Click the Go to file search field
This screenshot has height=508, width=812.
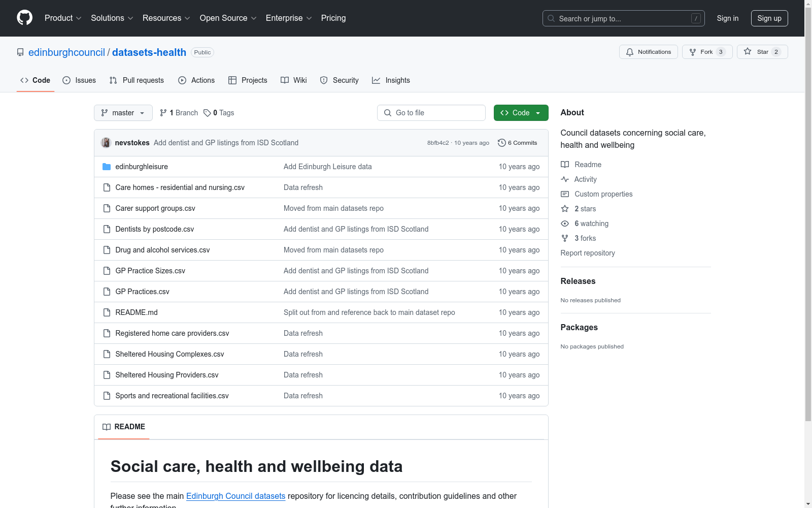click(431, 113)
